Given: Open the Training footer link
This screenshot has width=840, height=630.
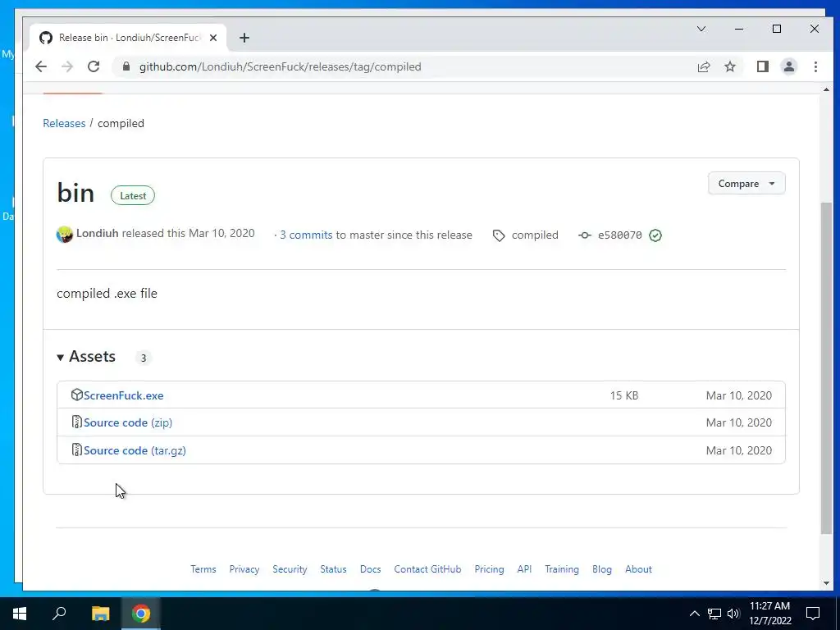Looking at the screenshot, I should (x=561, y=569).
